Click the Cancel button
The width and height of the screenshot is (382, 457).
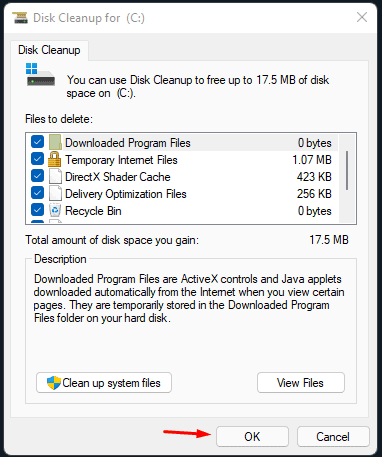[x=333, y=436]
